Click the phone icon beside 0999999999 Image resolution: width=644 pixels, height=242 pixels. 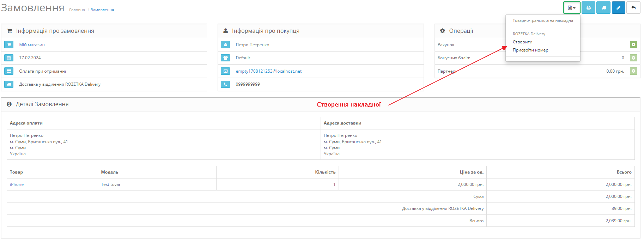click(x=225, y=84)
